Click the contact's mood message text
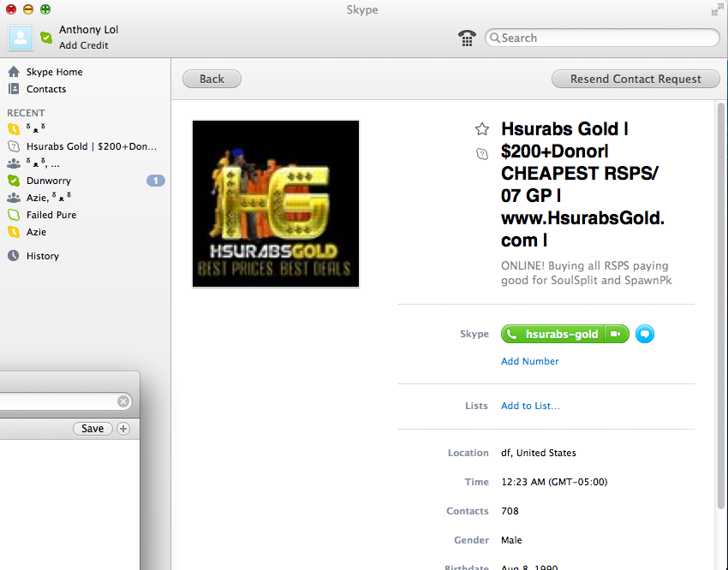 coord(586,273)
